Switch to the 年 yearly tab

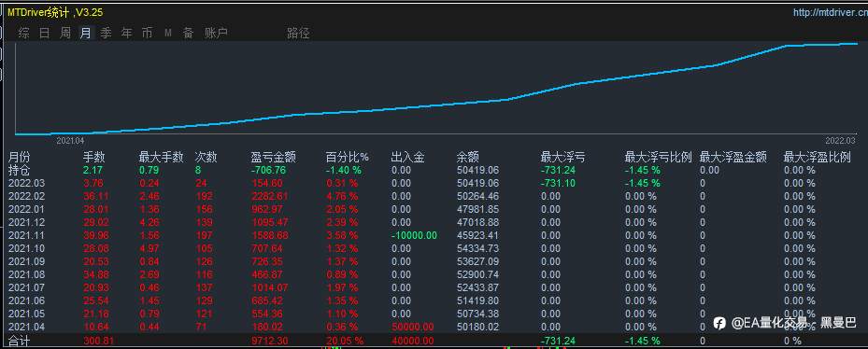click(127, 34)
